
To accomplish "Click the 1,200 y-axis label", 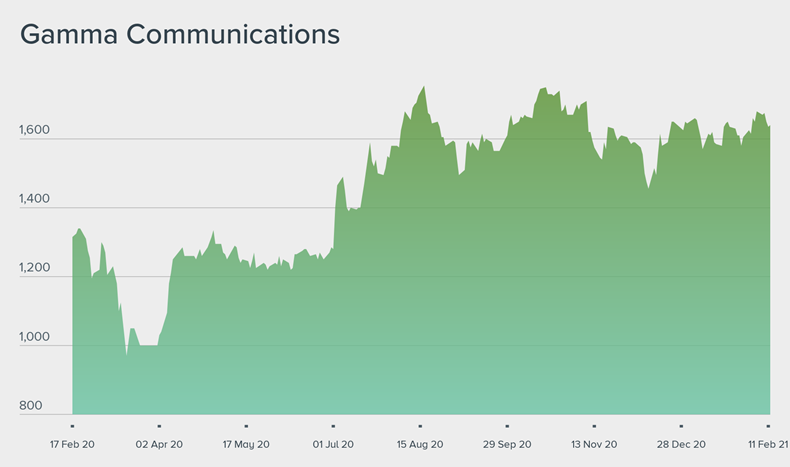I will point(36,268).
